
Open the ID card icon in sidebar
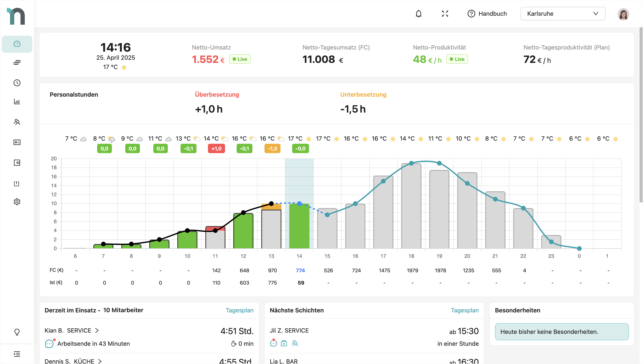click(x=17, y=142)
